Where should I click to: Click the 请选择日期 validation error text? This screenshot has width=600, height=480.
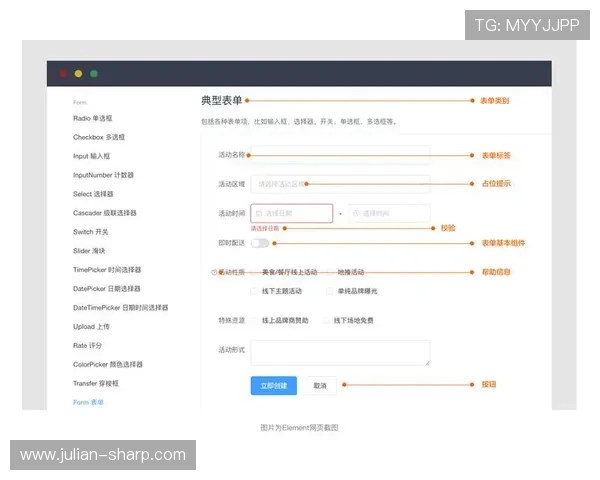(265, 229)
